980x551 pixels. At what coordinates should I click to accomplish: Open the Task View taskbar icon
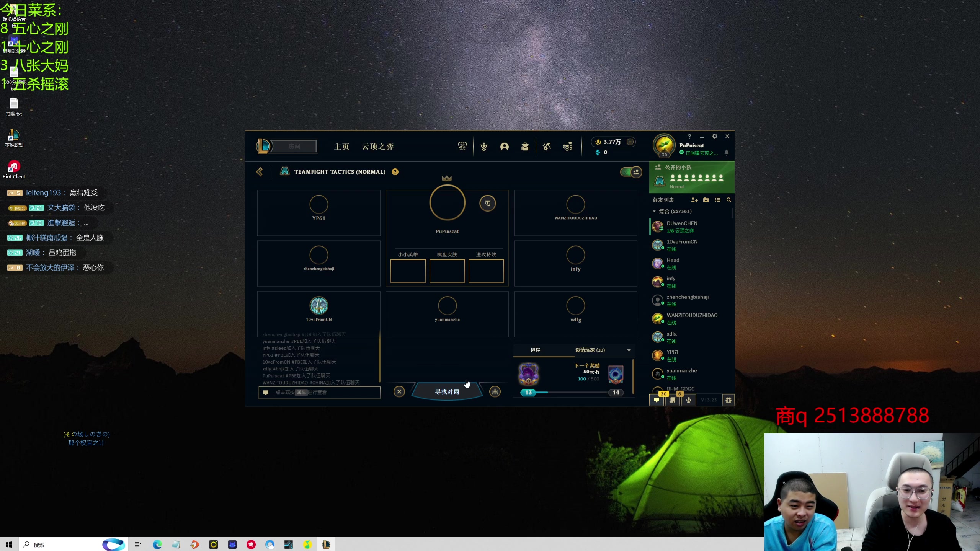138,544
